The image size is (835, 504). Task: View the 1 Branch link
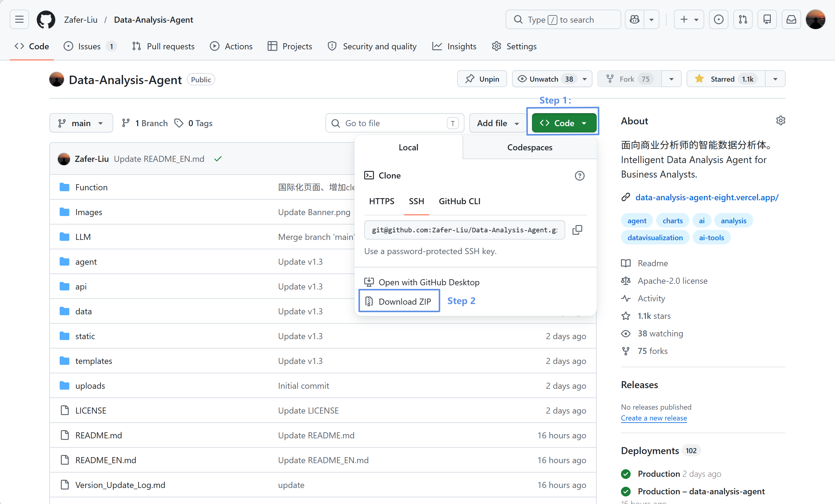pos(145,123)
